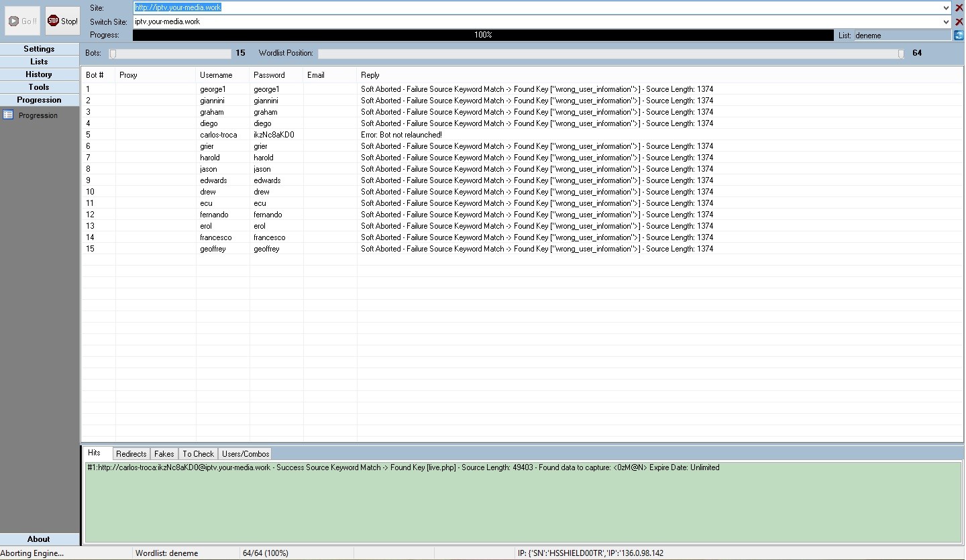Select the Users/Combos tab
Viewport: 966px width, 560px height.
pyautogui.click(x=246, y=454)
